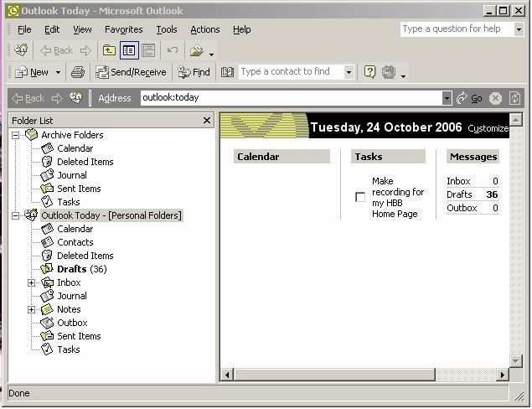532x409 pixels.
Task: Click the Go button in the Address bar
Action: click(x=469, y=98)
